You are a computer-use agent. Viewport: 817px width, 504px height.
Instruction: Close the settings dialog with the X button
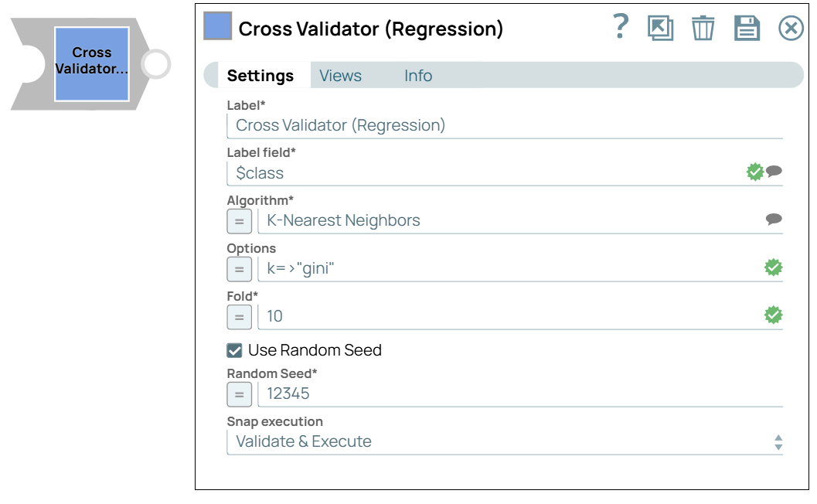(791, 28)
